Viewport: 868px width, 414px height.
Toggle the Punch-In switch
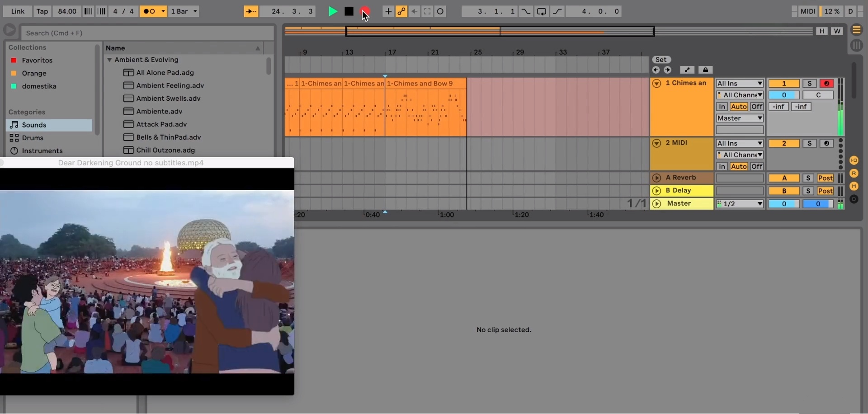tap(526, 11)
